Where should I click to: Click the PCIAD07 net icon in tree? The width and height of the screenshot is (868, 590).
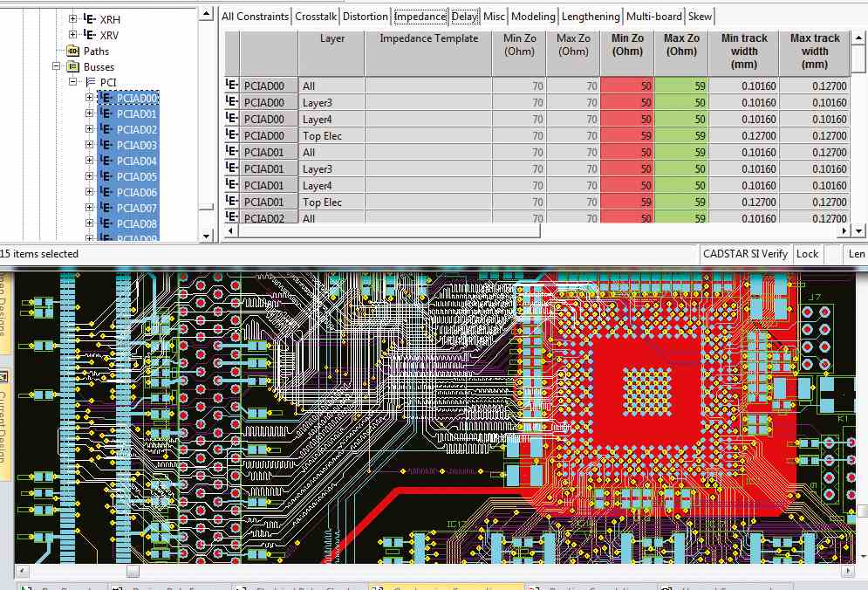tap(106, 208)
